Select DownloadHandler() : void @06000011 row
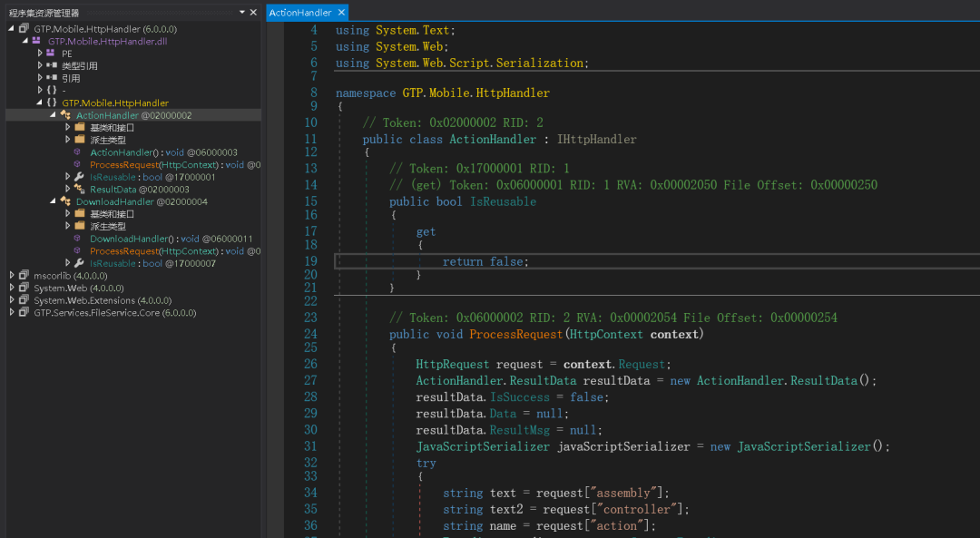980x538 pixels. pos(171,238)
